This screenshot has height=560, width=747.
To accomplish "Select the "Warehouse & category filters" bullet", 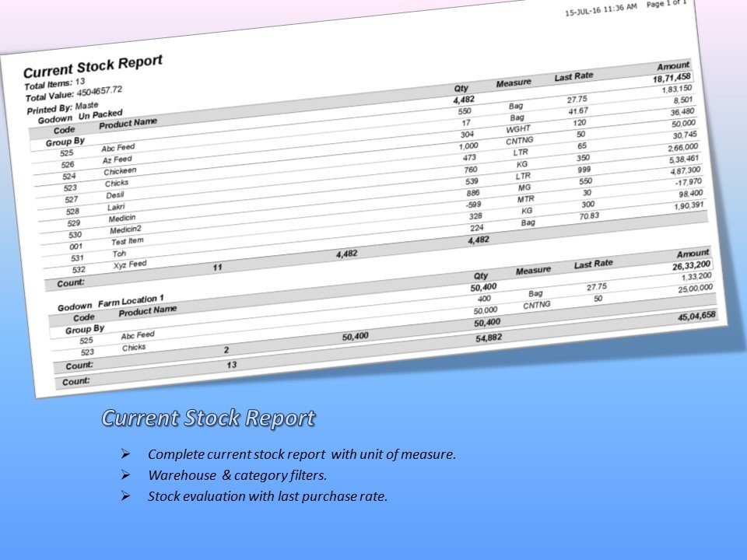I will click(x=237, y=475).
